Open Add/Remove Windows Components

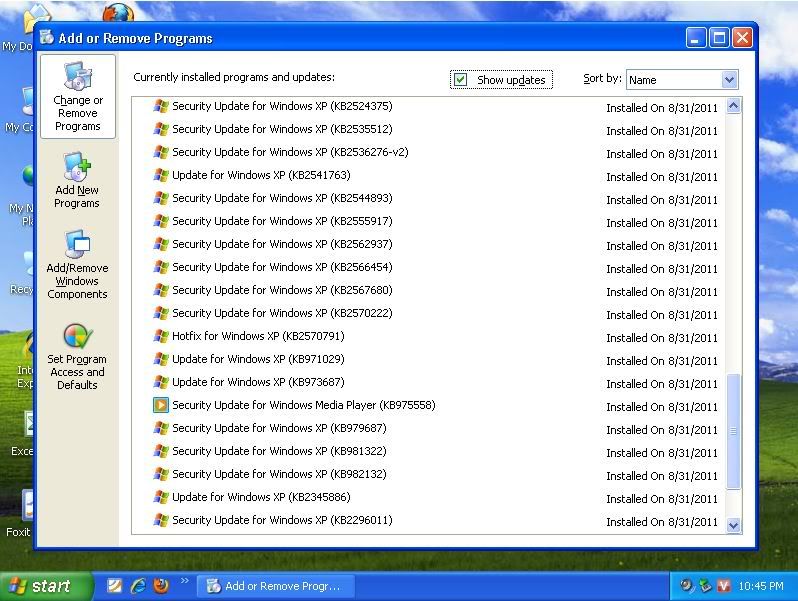tap(77, 265)
